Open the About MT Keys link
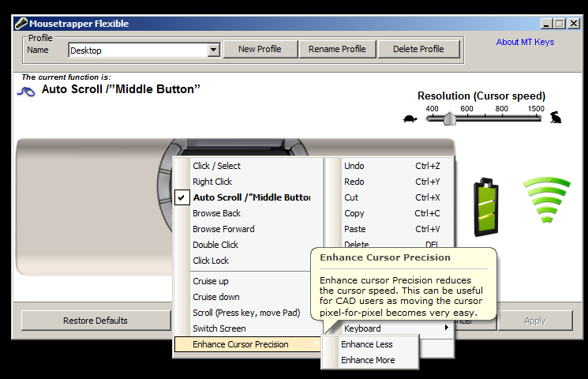The height and width of the screenshot is (379, 588). [525, 42]
